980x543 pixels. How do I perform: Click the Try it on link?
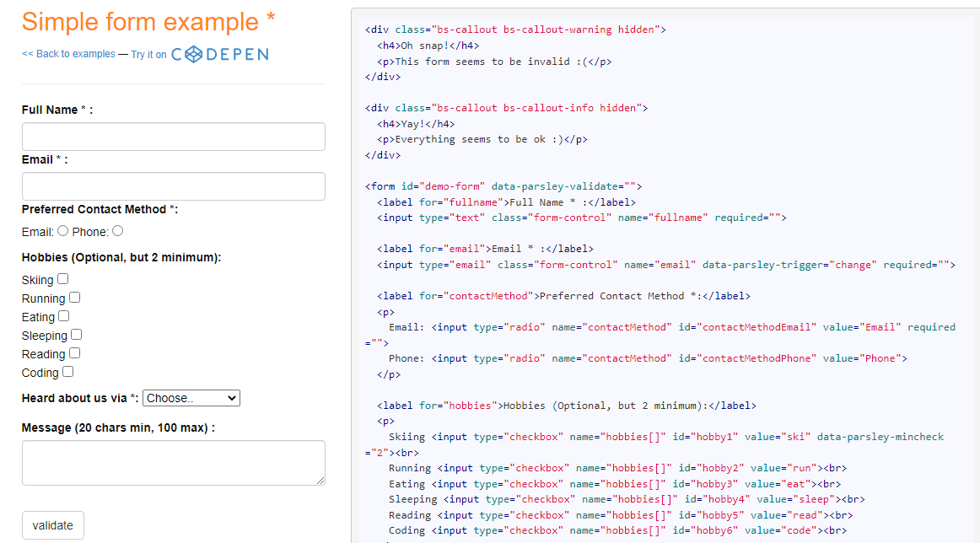148,54
